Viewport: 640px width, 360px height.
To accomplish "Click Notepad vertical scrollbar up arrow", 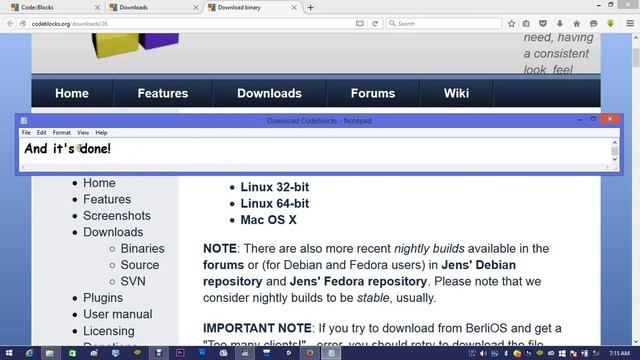I will [x=615, y=142].
